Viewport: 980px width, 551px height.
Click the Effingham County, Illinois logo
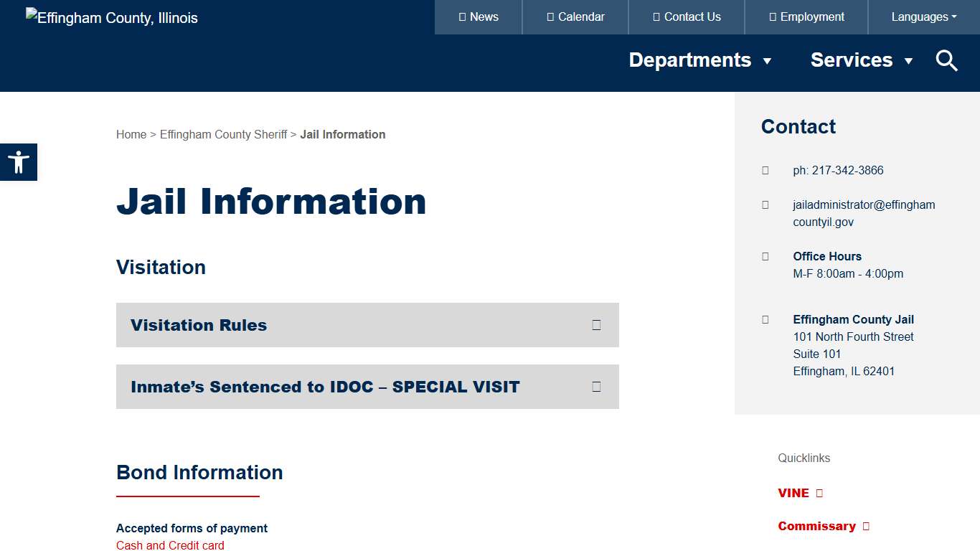pyautogui.click(x=111, y=17)
